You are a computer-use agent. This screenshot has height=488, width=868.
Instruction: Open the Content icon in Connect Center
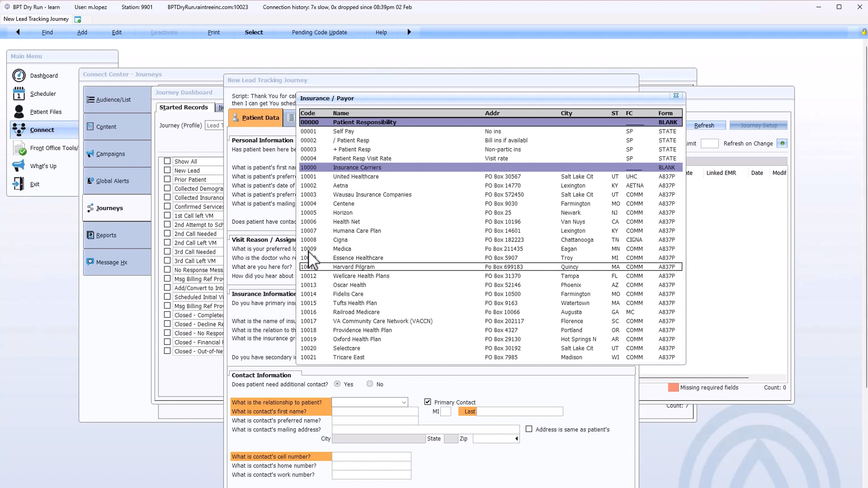coord(90,127)
